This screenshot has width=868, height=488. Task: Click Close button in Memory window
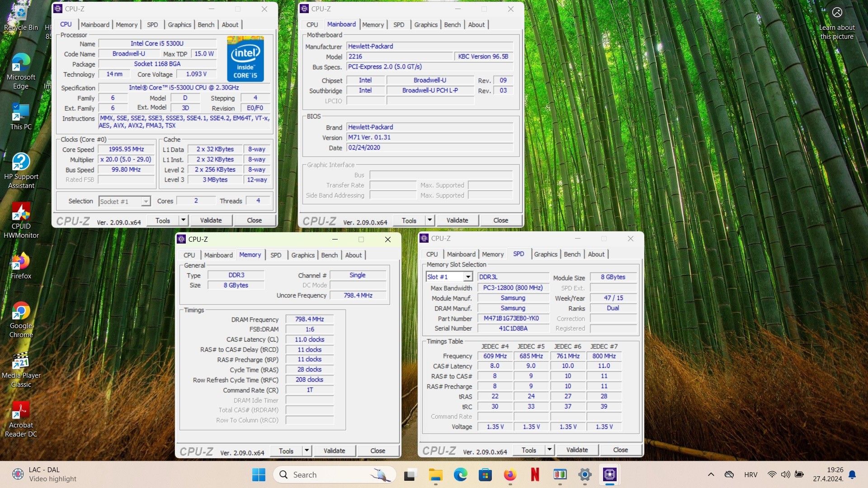(377, 450)
